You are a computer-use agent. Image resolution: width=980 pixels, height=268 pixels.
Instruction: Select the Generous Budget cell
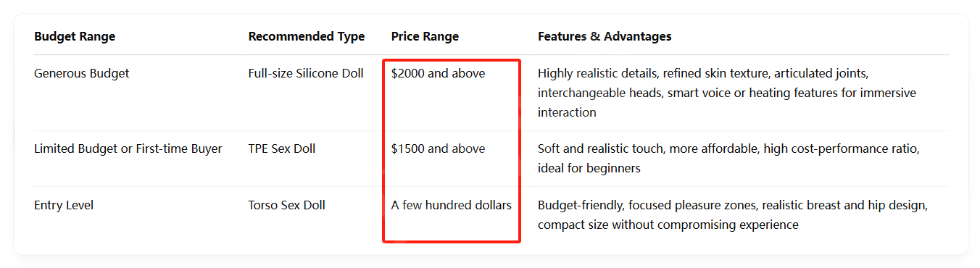[82, 73]
